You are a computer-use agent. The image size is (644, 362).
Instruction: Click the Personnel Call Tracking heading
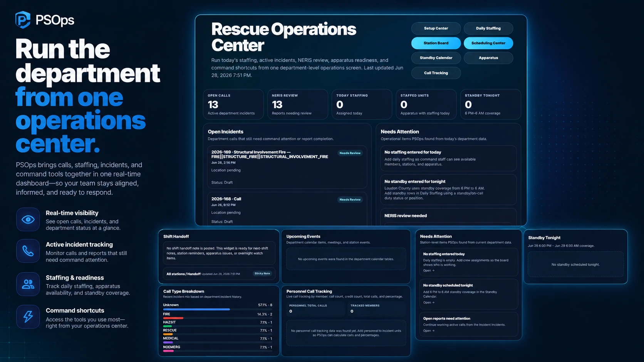tap(309, 291)
